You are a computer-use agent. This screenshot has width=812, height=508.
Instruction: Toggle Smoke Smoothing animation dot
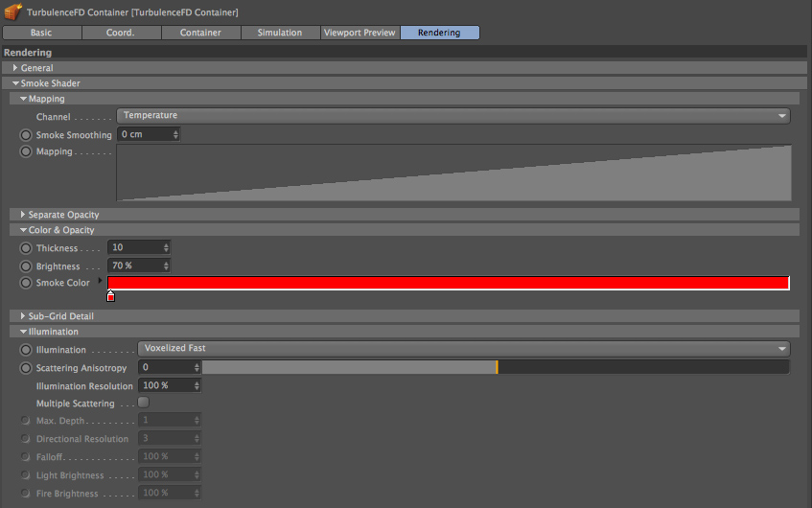[26, 135]
